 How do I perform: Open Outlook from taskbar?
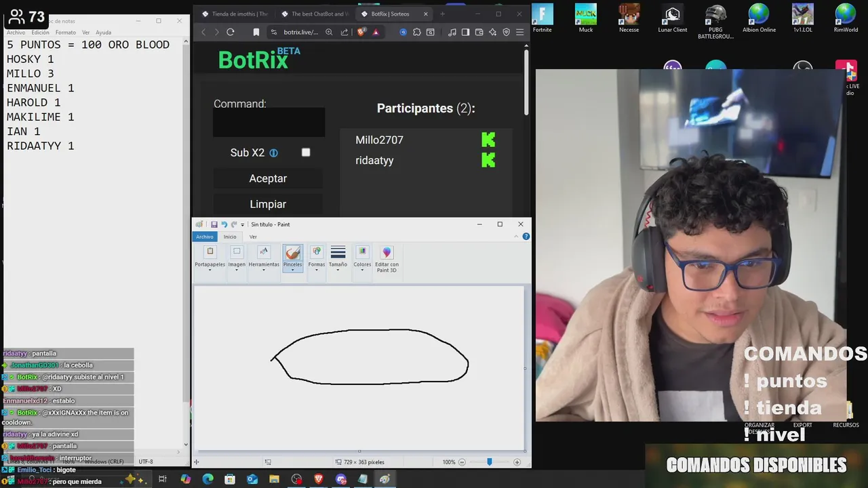[x=252, y=479]
